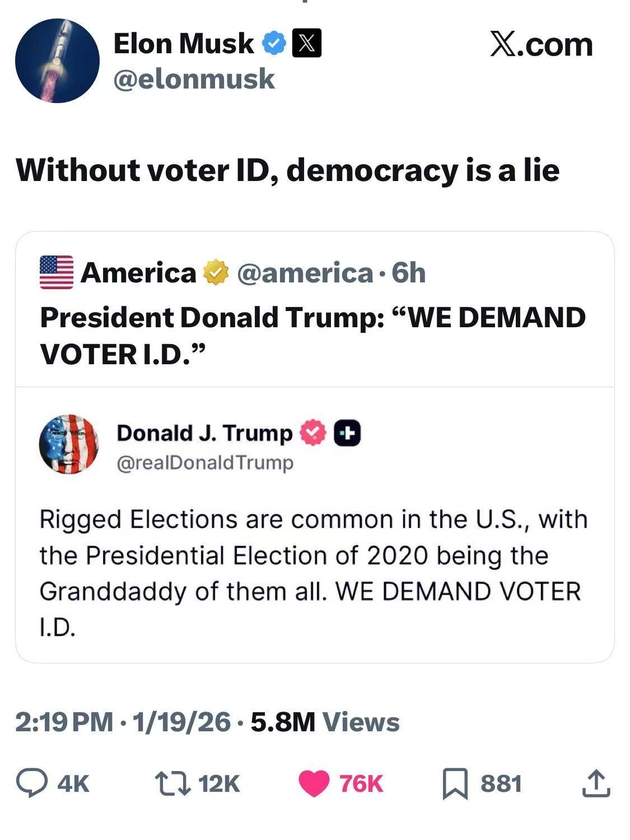This screenshot has height=840, width=630.
Task: Tap the repost arrows icon
Action: pyautogui.click(x=171, y=783)
